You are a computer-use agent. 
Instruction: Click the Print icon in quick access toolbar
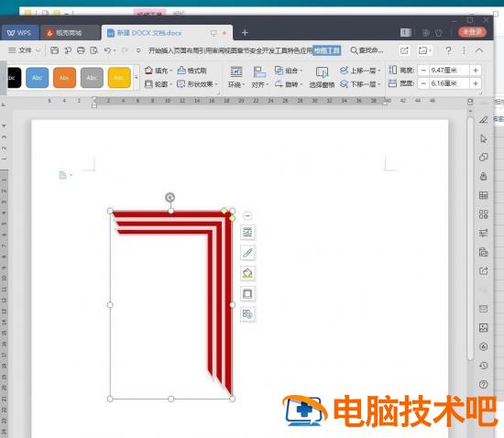81,50
